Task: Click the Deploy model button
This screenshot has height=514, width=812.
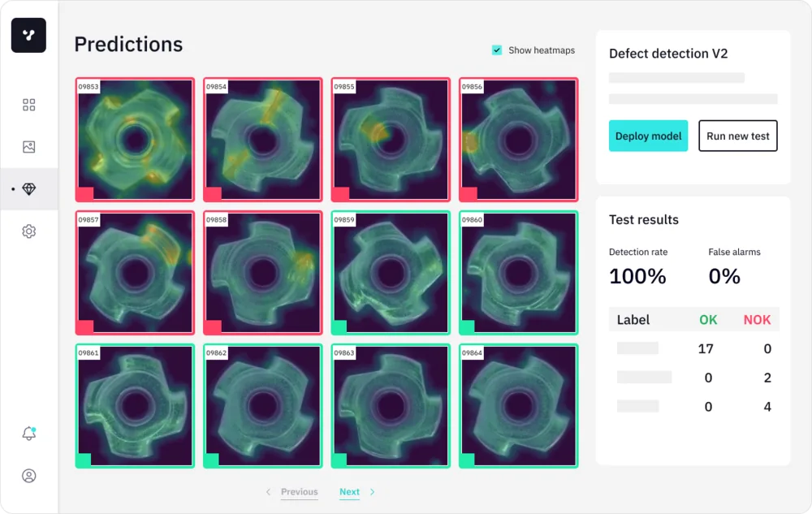Action: (648, 136)
